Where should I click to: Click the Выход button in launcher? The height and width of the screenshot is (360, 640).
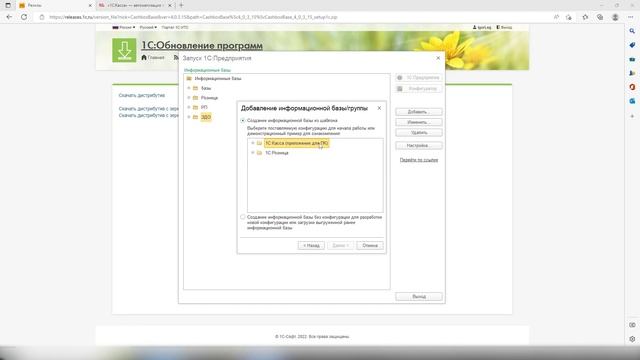coord(419,296)
